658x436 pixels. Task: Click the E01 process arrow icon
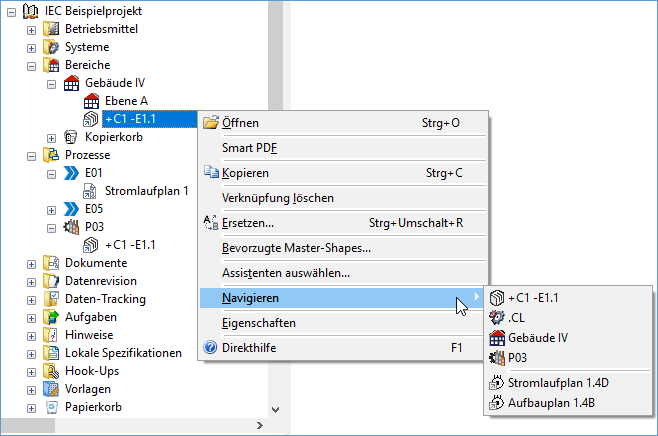(x=72, y=173)
